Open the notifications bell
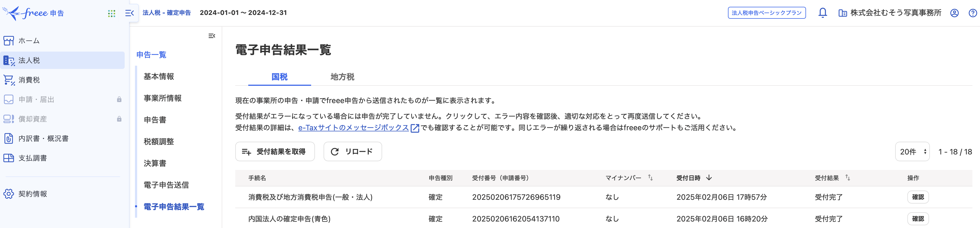 823,13
